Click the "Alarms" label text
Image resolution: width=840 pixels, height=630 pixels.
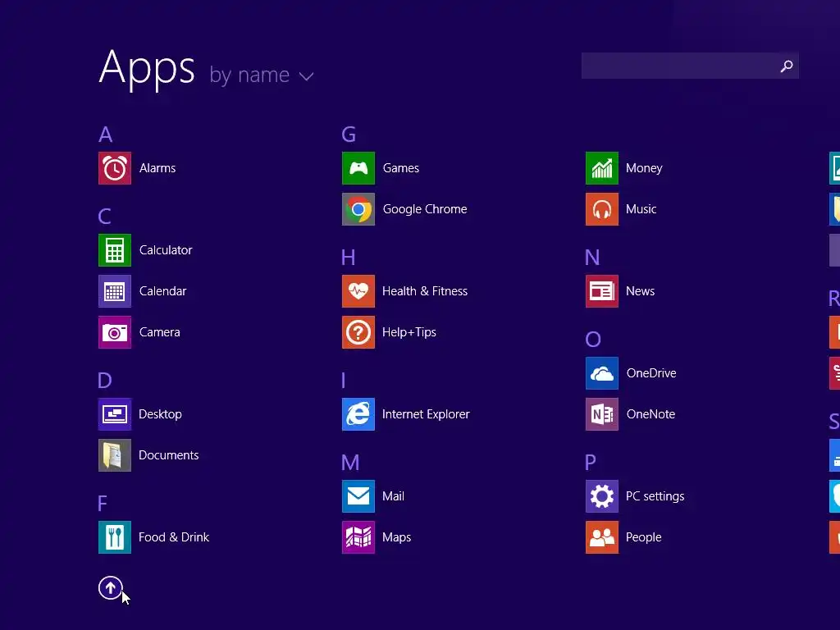pyautogui.click(x=157, y=168)
